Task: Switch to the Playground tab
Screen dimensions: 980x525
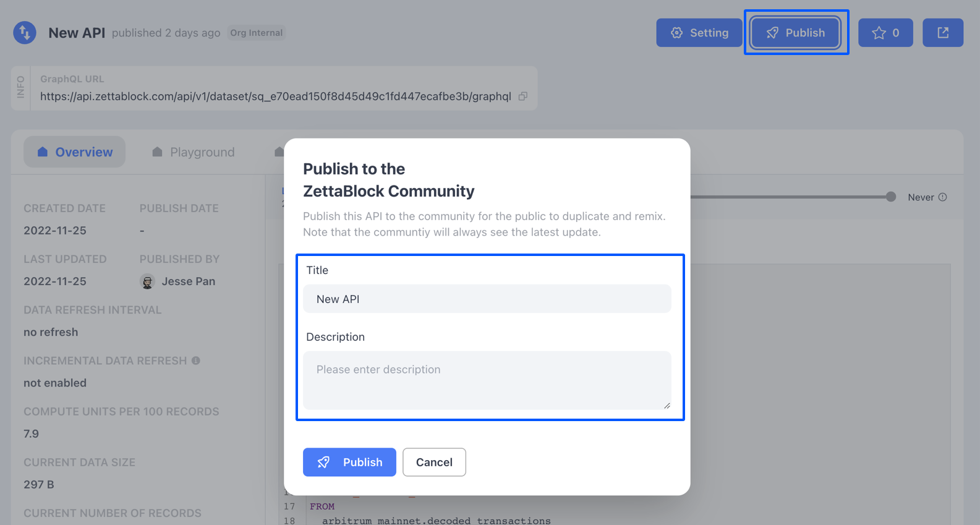Action: point(194,152)
